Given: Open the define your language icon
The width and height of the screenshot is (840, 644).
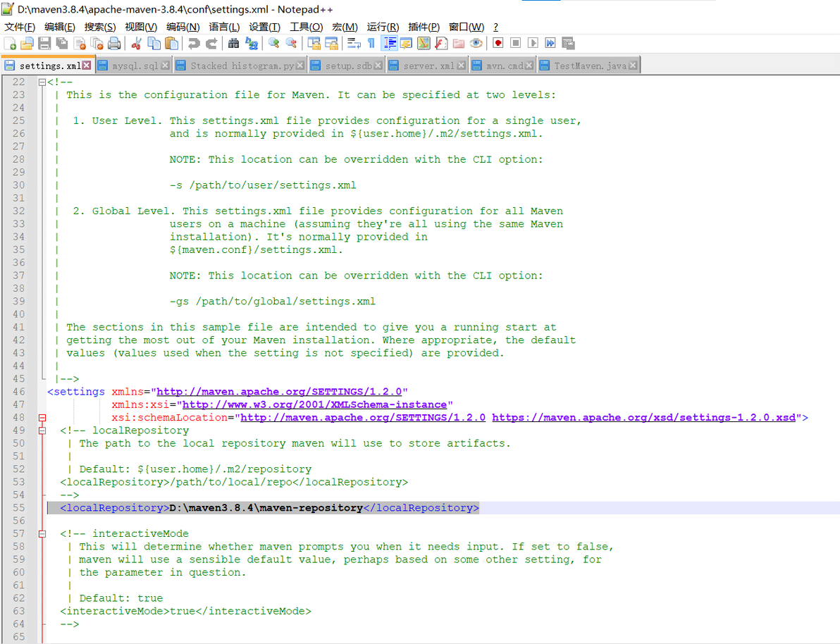Looking at the screenshot, I should (407, 44).
